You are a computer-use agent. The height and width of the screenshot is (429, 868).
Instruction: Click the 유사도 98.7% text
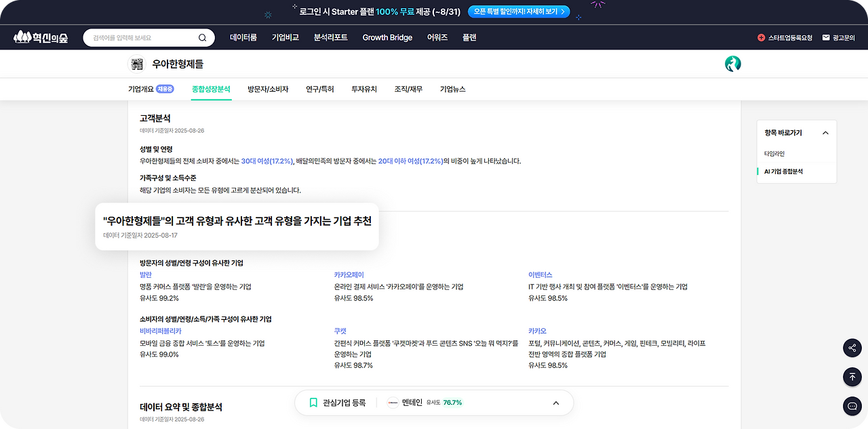[x=353, y=365]
